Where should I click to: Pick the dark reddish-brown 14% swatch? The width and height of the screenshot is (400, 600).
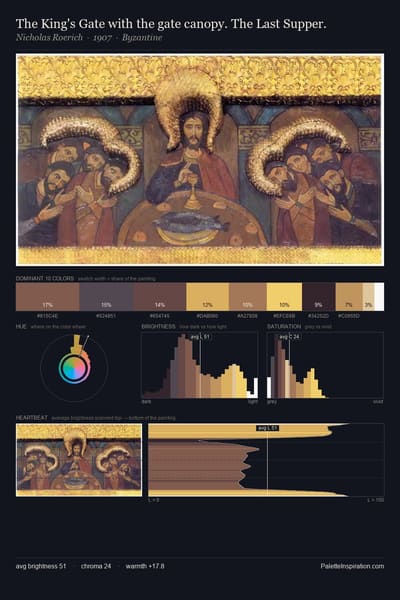pos(160,297)
